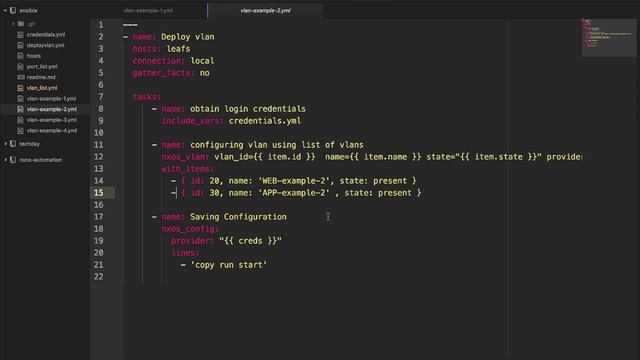This screenshot has width=640, height=360.
Task: Open vlan-example-3.yml in the tree view
Action: pyautogui.click(x=51, y=120)
